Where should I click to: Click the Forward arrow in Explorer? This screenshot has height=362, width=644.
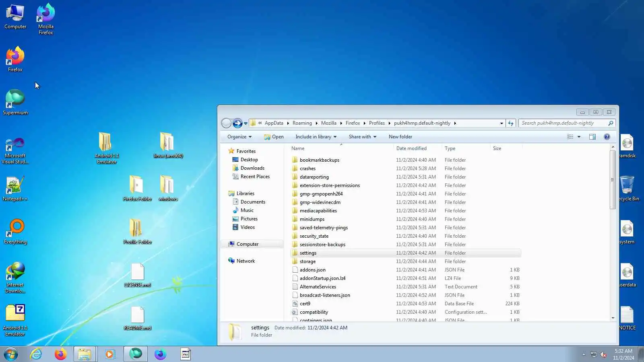click(x=237, y=123)
